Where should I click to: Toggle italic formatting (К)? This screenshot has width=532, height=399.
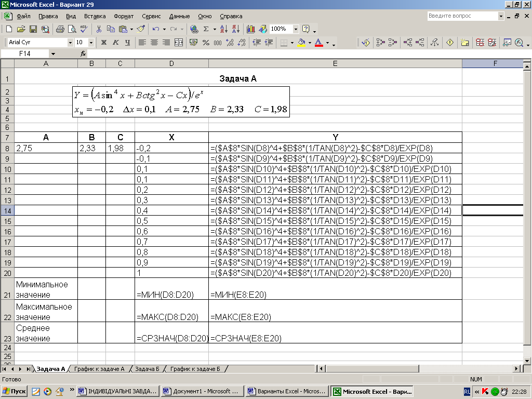coord(116,43)
